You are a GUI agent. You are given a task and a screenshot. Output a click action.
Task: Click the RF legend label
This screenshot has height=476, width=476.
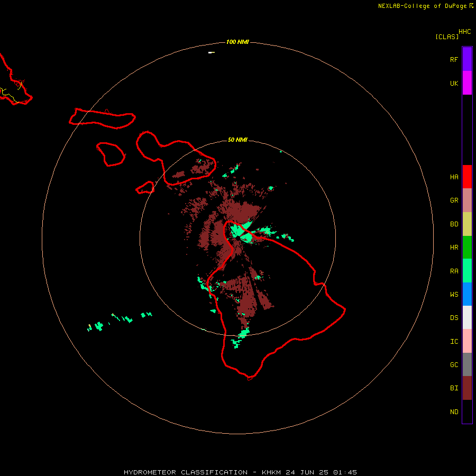click(x=454, y=59)
